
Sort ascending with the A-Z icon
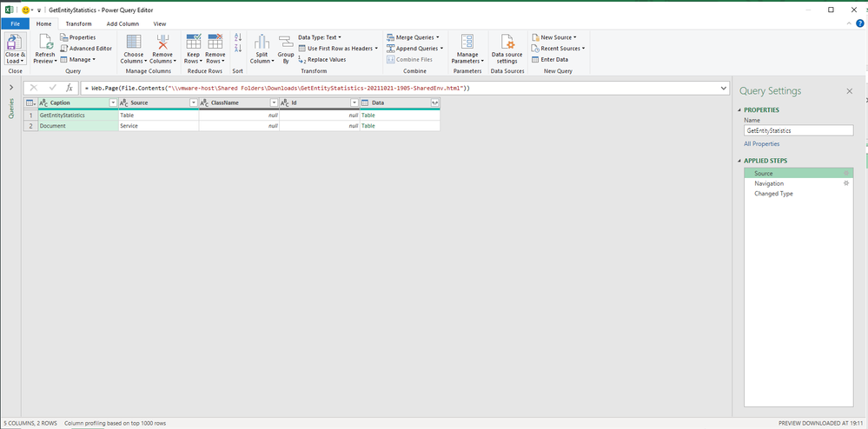point(238,37)
